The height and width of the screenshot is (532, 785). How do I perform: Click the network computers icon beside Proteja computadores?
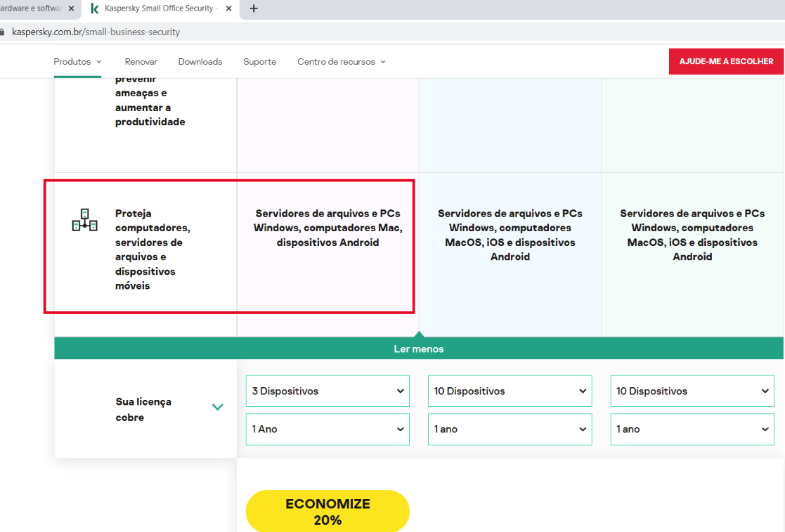pos(84,220)
